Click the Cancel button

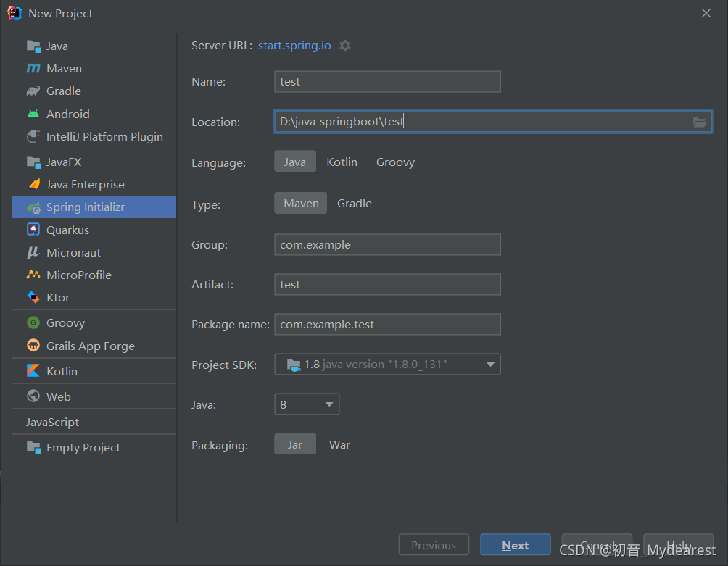click(x=597, y=545)
